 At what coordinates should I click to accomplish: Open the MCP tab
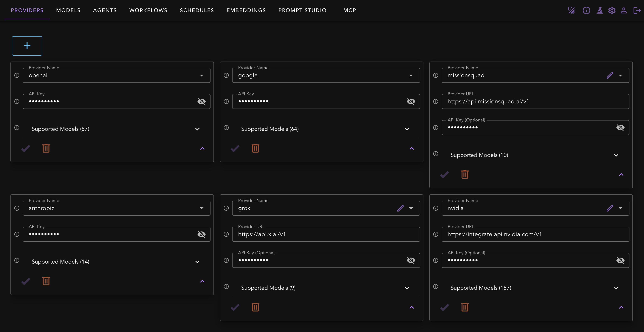click(x=349, y=10)
